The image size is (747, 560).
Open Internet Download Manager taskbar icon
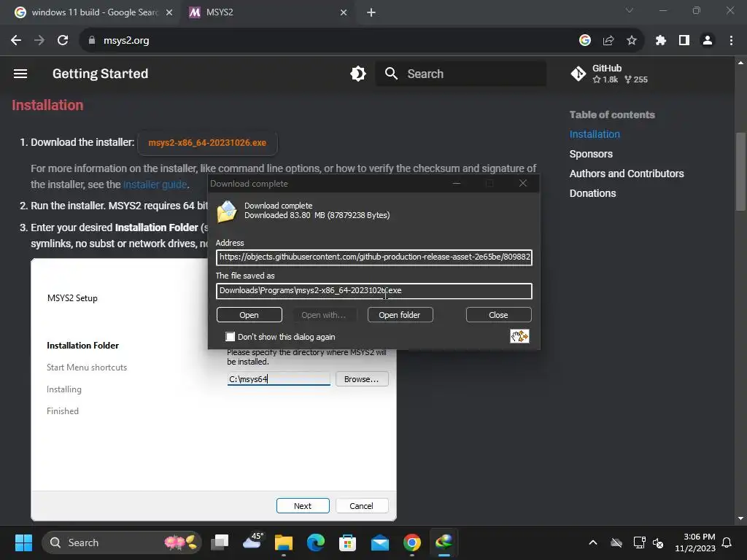pos(444,542)
